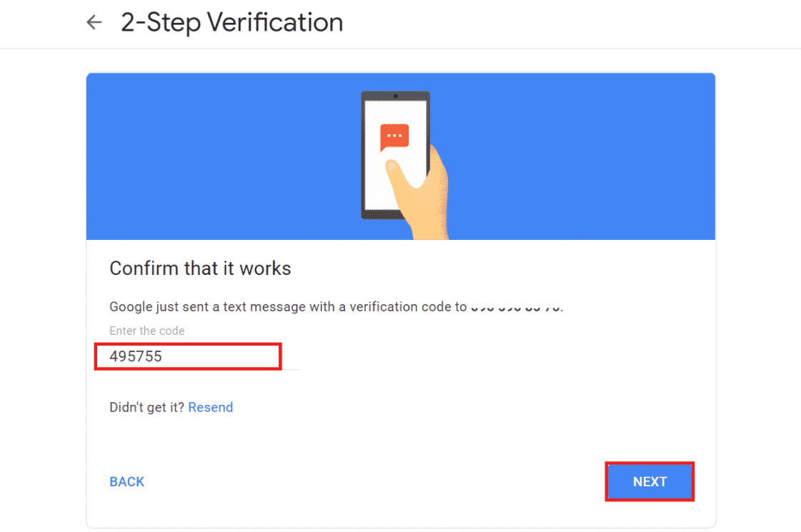Image resolution: width=801 pixels, height=532 pixels.
Task: Click the NEXT button to submit the code
Action: tap(649, 481)
